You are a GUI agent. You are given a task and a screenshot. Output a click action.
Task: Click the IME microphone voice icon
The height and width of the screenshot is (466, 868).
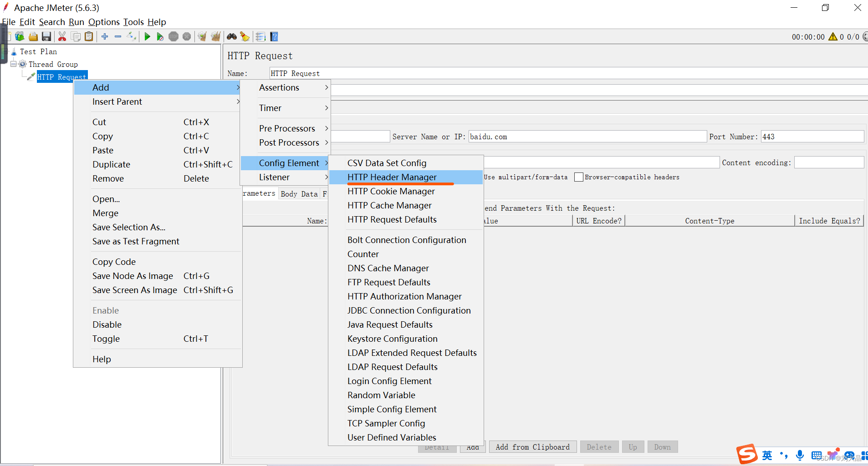point(800,455)
